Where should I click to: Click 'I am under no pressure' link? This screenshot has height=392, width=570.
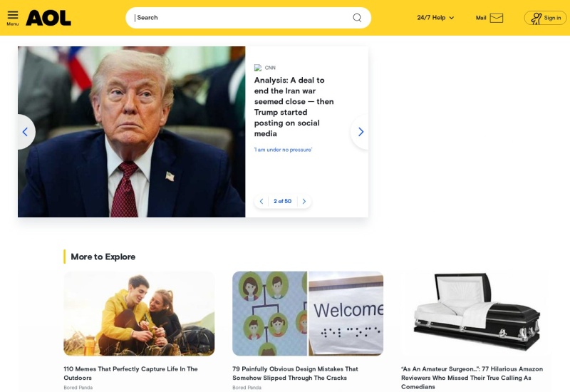click(283, 150)
